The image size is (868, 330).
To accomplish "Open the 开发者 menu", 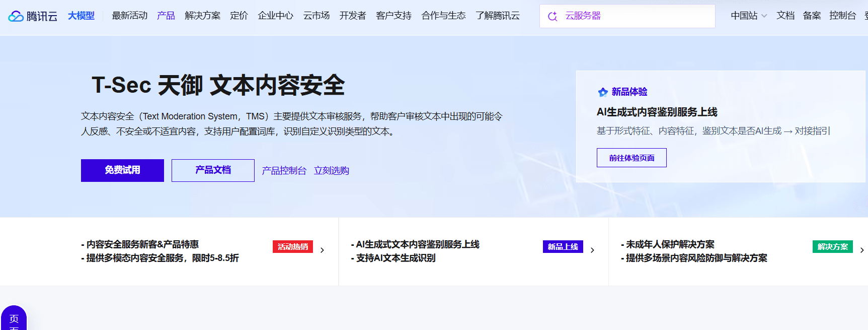I will click(353, 16).
